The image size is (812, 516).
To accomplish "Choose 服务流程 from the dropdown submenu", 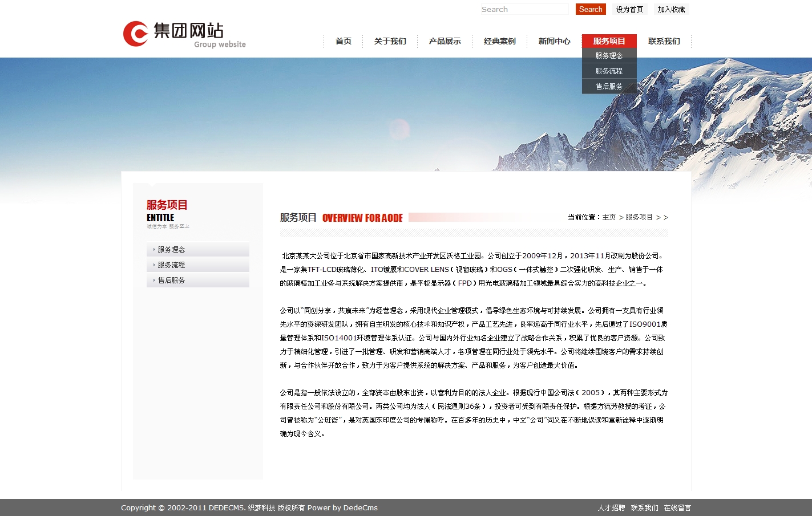I will [609, 71].
